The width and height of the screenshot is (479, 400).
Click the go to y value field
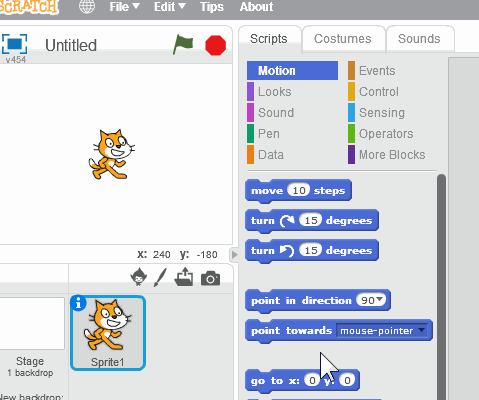click(347, 380)
